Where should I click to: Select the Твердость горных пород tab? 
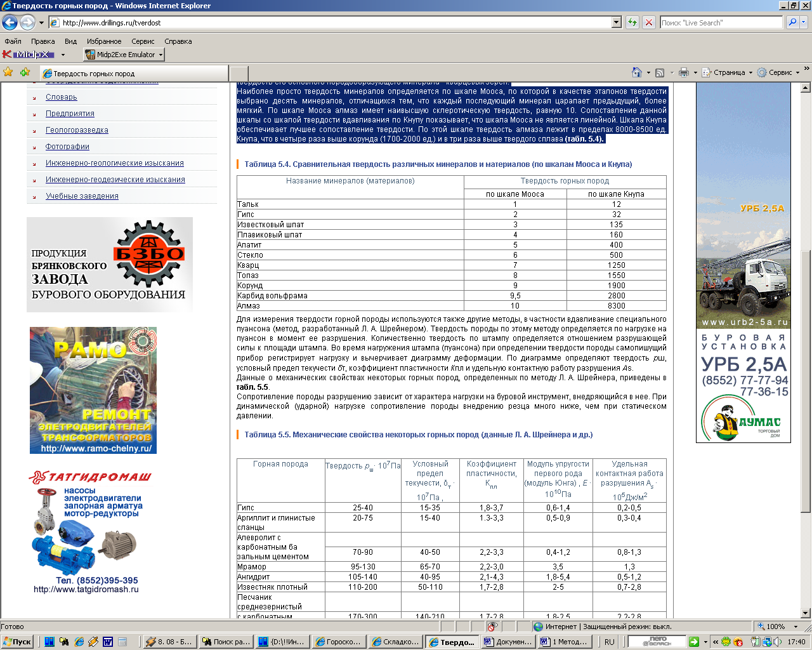point(133,73)
